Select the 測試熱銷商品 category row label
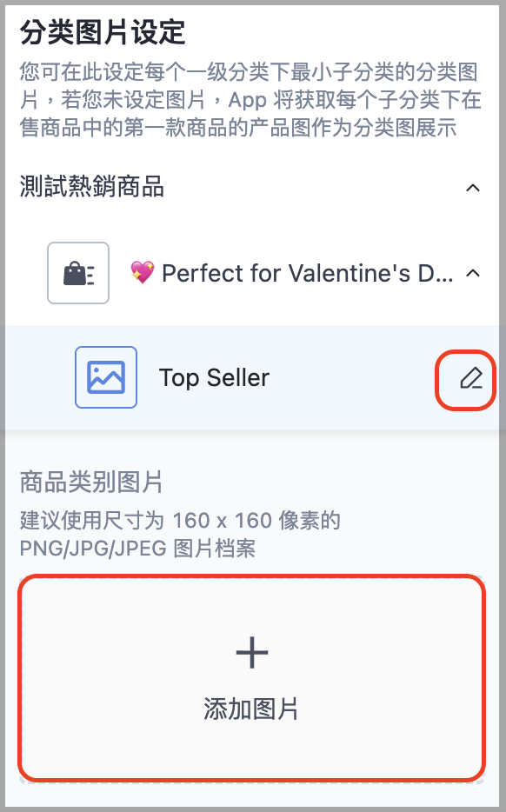 tap(91, 187)
